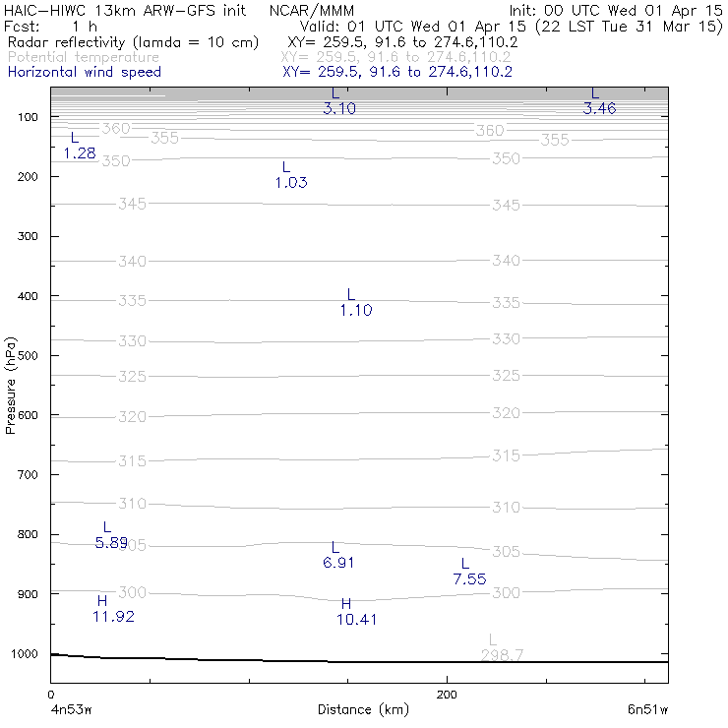
Task: Click the gray XY coordinates line for potential temperature
Action: [x=396, y=58]
